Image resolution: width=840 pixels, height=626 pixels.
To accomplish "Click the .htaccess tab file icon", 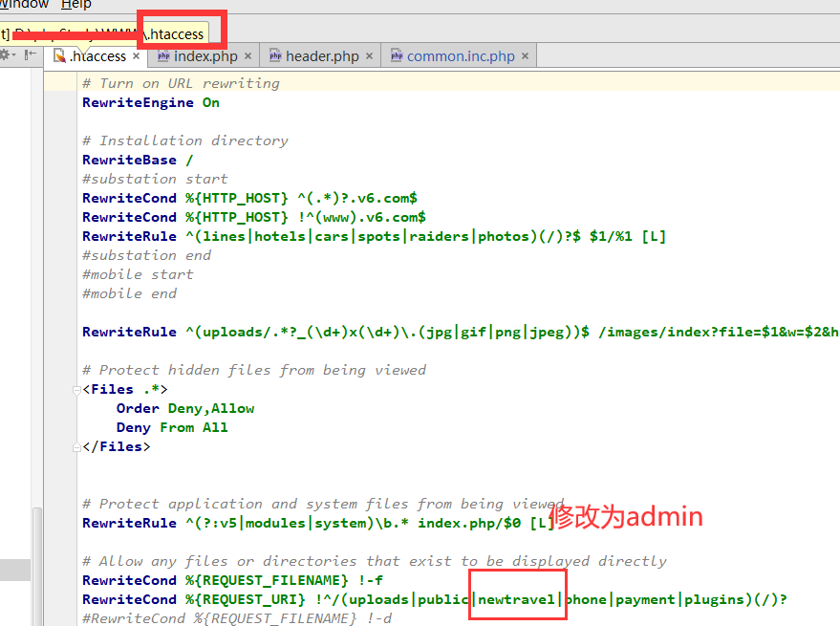I will (x=60, y=56).
